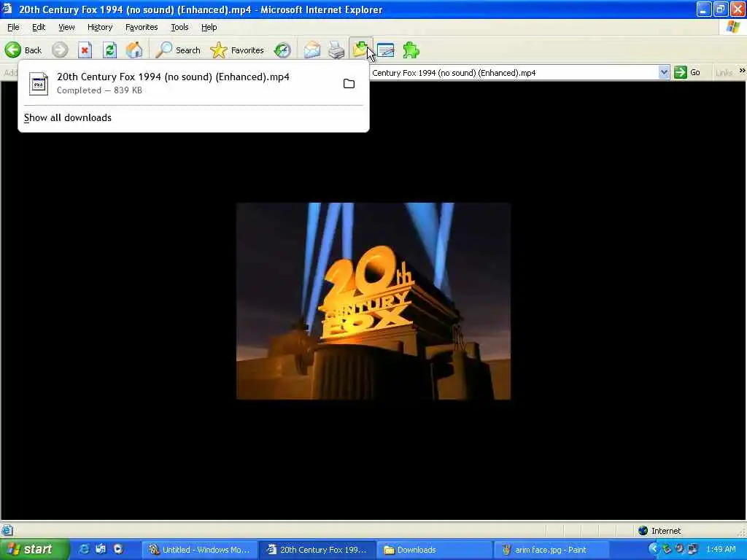Viewport: 747px width, 560px height.
Task: Expand hidden system tray icons arrow
Action: (653, 549)
